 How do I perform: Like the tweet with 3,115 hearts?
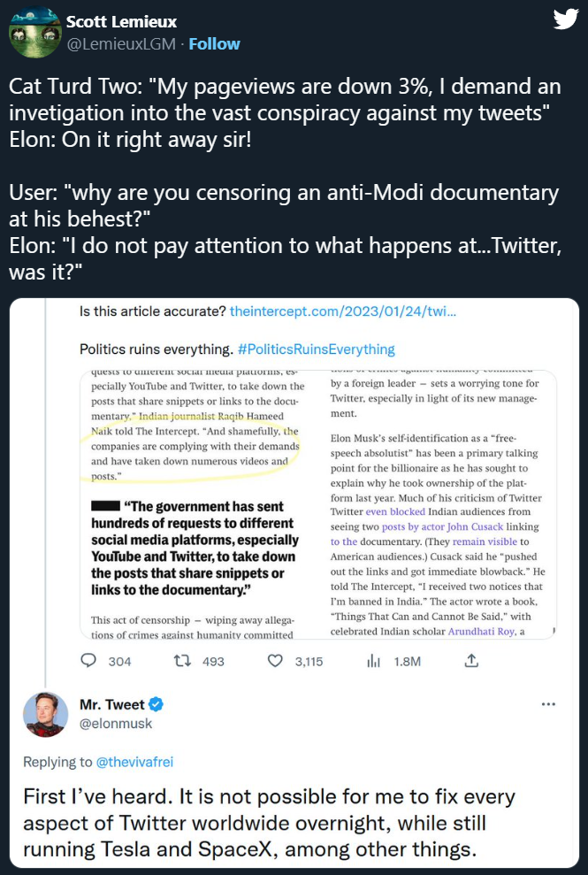[276, 661]
